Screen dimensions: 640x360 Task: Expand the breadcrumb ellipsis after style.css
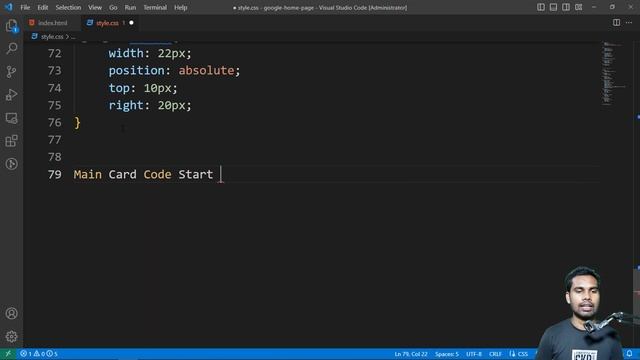73,37
